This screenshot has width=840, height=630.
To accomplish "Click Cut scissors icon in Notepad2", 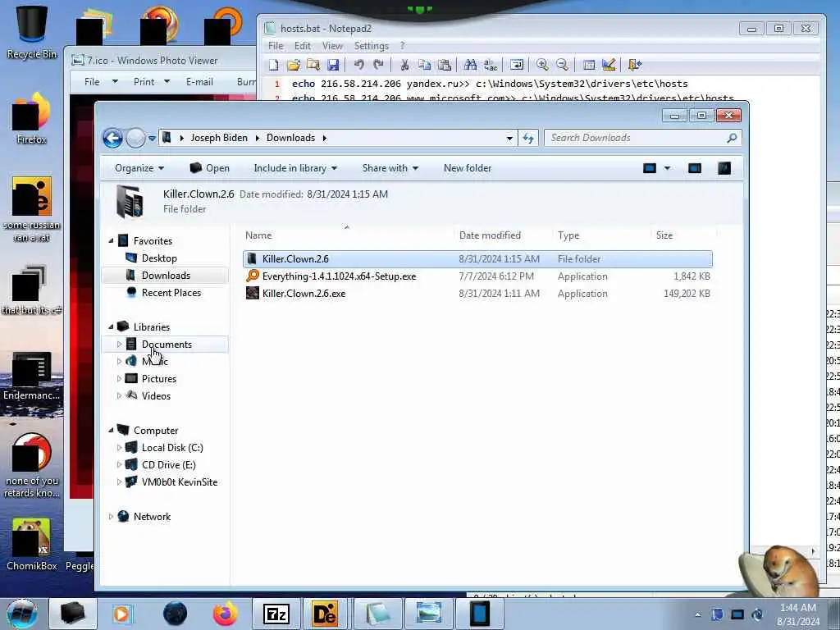I will point(404,65).
